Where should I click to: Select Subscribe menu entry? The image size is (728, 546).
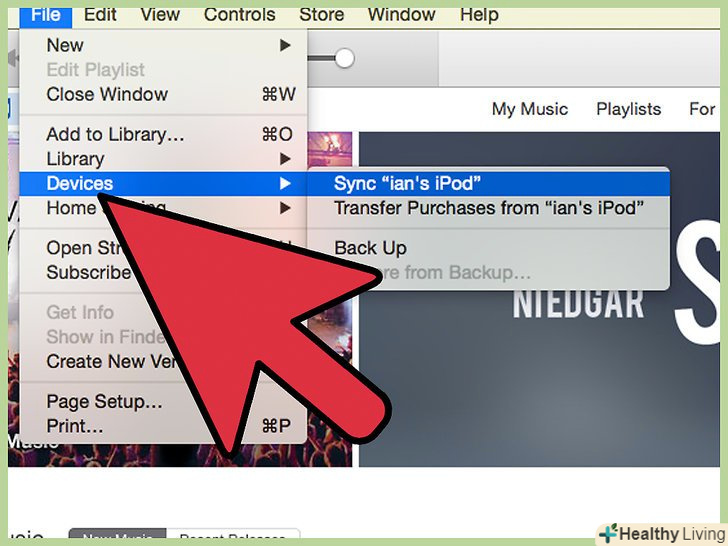[x=89, y=273]
